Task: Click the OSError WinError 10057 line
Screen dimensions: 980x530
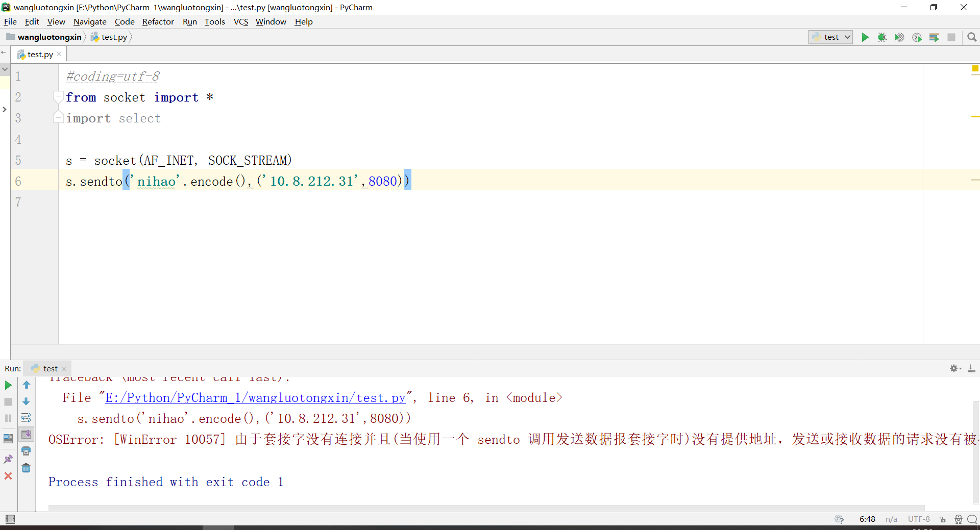Action: (513, 439)
